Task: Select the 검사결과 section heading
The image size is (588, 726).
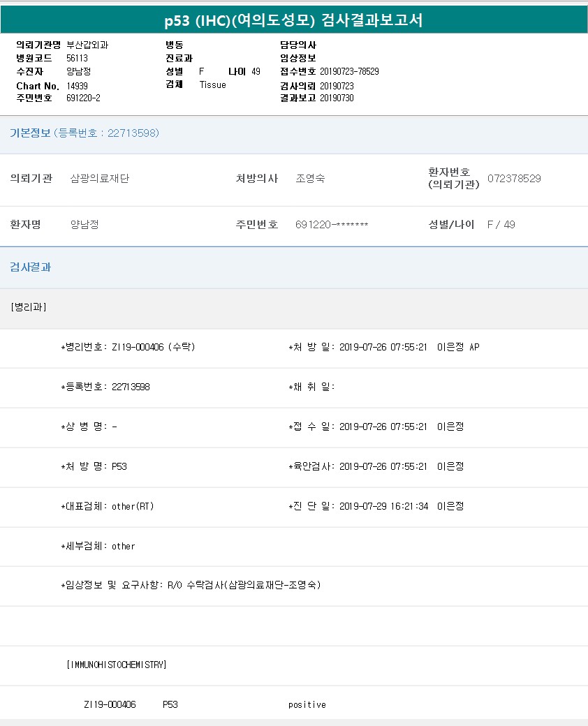Action: coord(30,267)
